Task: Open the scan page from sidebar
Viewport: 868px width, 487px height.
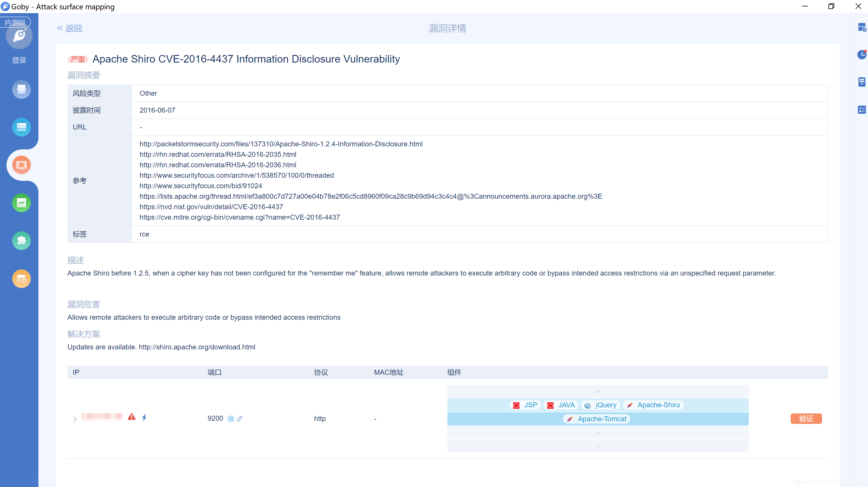Action: tap(21, 89)
